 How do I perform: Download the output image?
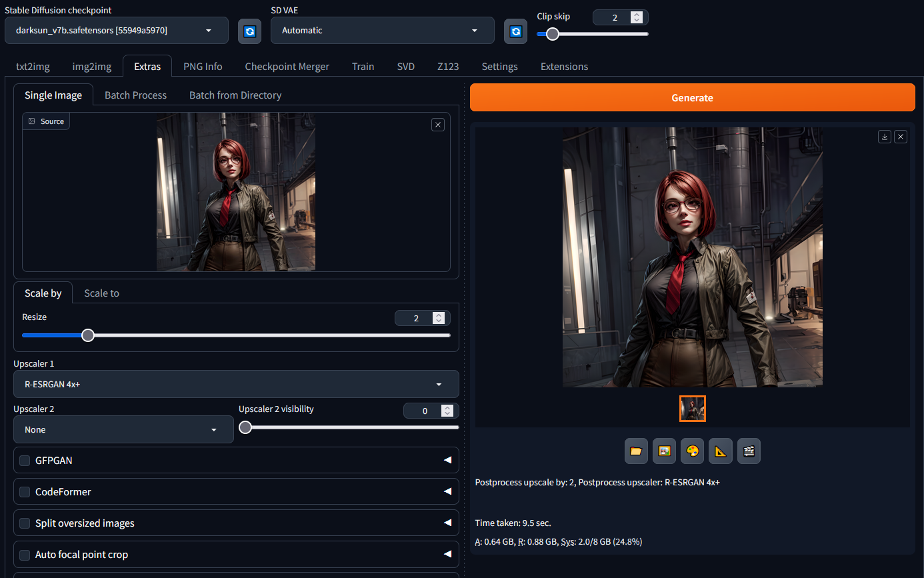point(885,137)
